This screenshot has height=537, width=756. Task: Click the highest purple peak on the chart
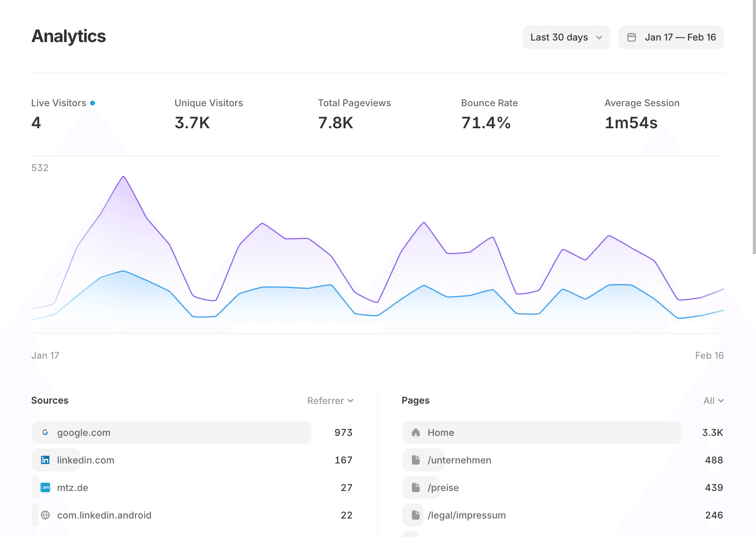coord(124,177)
